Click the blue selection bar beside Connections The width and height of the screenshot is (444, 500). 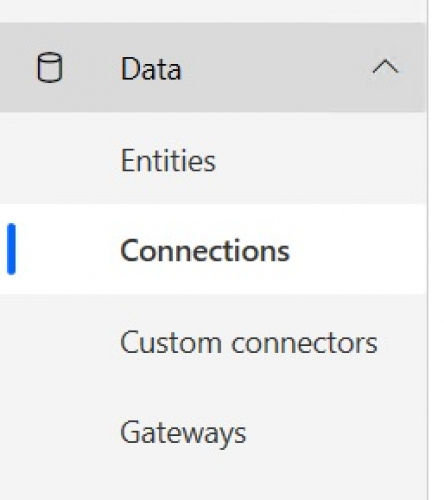(11, 249)
